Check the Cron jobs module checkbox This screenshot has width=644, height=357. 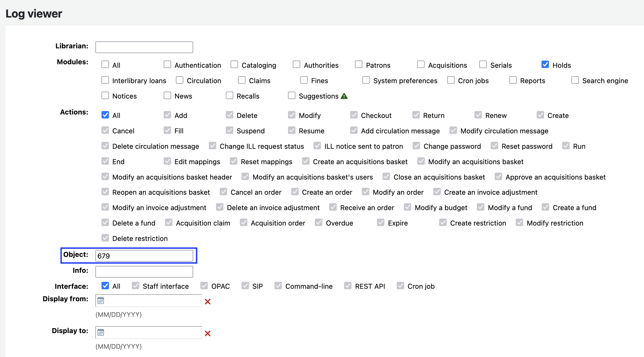451,80
